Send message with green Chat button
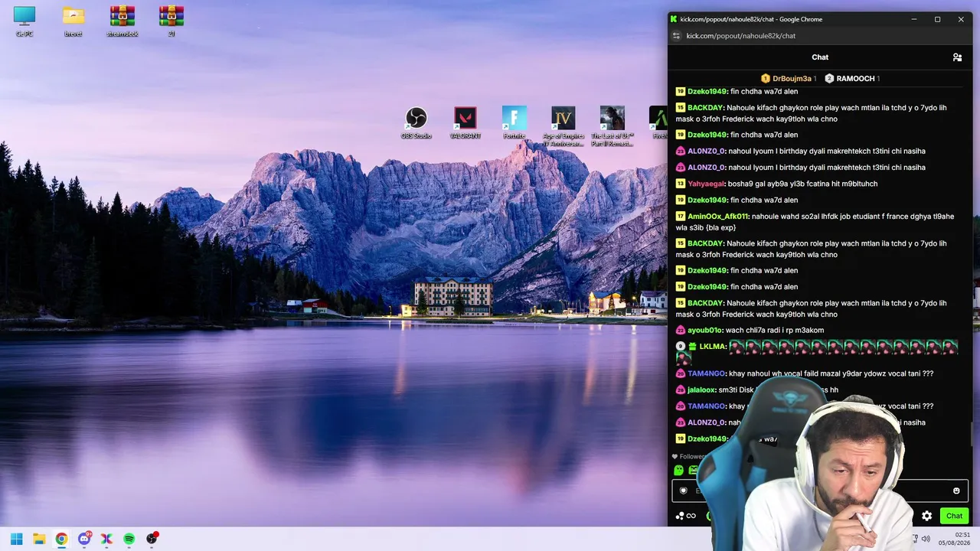This screenshot has width=980, height=551. tap(954, 516)
